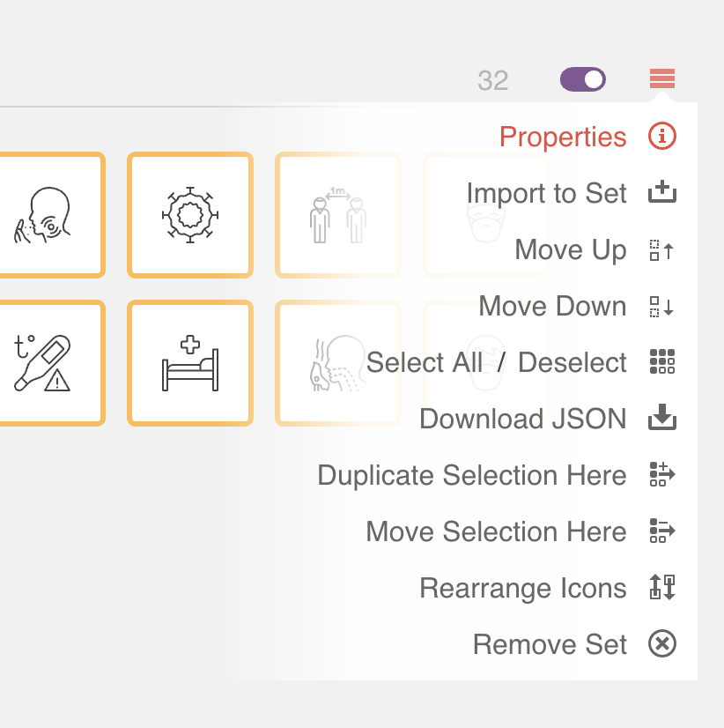Screen dimensions: 724x728
Task: Click the Move Down arrow icon
Action: click(661, 306)
